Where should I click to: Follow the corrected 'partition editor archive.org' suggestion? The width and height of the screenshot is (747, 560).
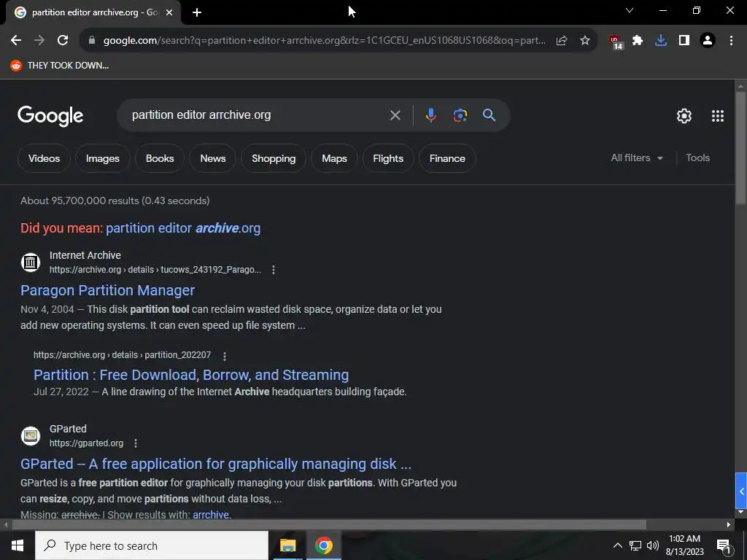(x=183, y=228)
